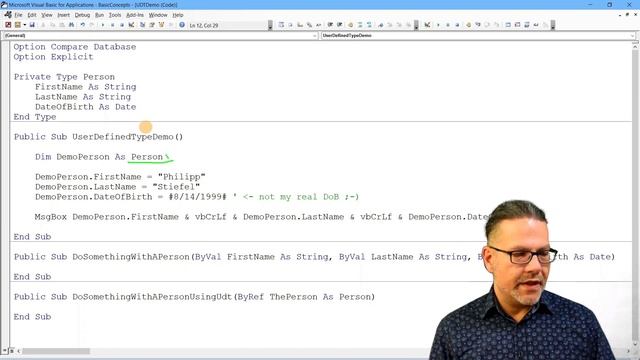
Task: Step Into on the Debug toolbar
Action: coord(478,25)
